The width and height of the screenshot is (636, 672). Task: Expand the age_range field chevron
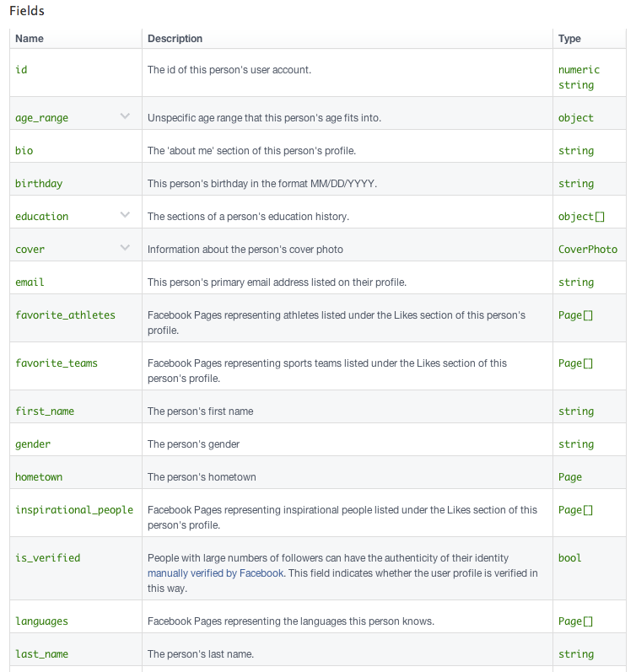pos(125,116)
